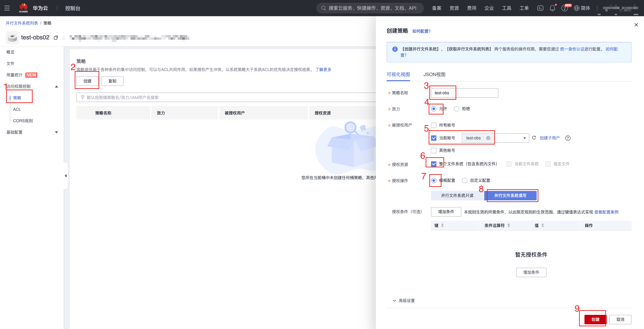Collapse sidebar using the left arrow handle
Screen dimensions: 644x329
point(66,176)
